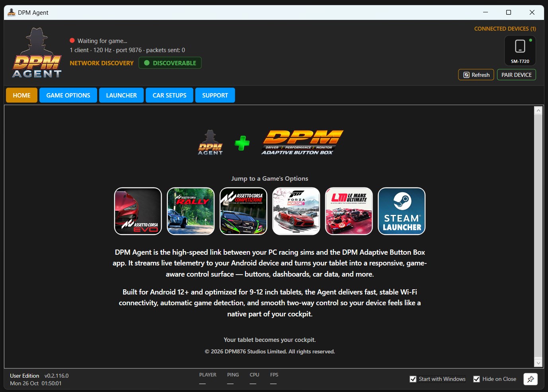Click the Network Discovery label

click(x=101, y=63)
